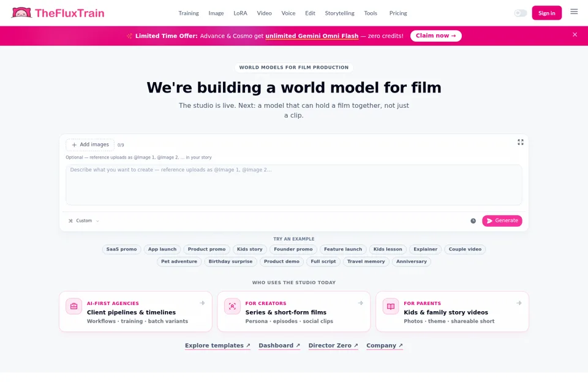Image resolution: width=588 pixels, height=392 pixels.
Task: Open the unlimited Gemini Omni Flash link
Action: (312, 36)
